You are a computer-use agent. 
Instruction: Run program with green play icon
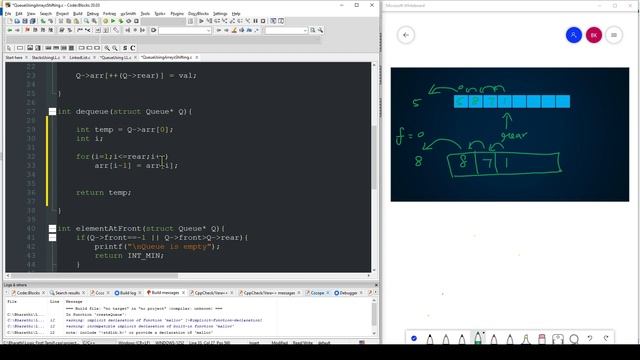point(113,21)
